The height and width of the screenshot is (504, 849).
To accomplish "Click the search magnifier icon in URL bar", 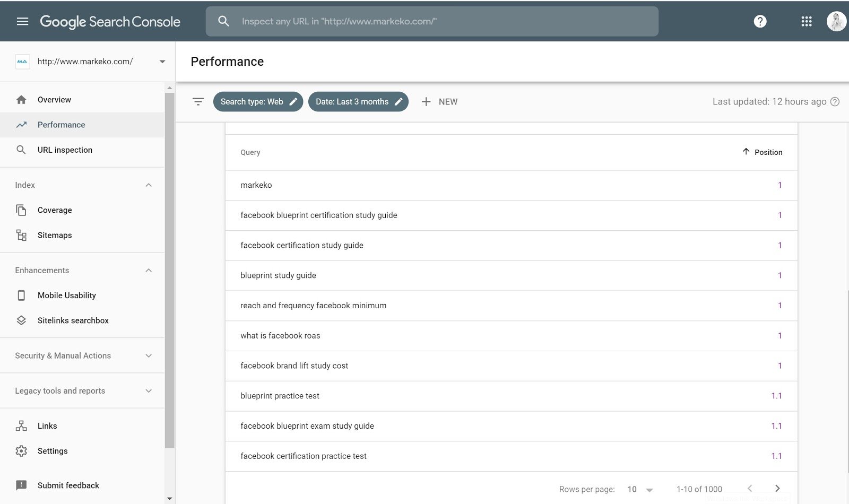I will [223, 21].
